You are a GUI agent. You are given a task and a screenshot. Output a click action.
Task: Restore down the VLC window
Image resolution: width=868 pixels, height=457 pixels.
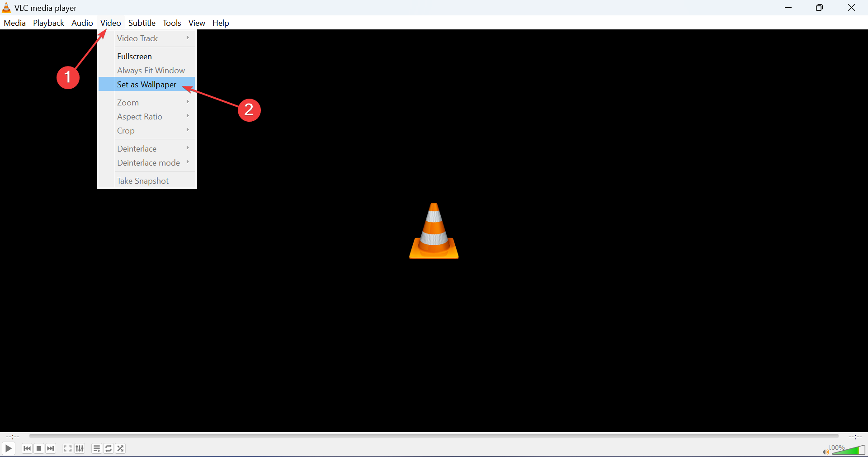819,8
